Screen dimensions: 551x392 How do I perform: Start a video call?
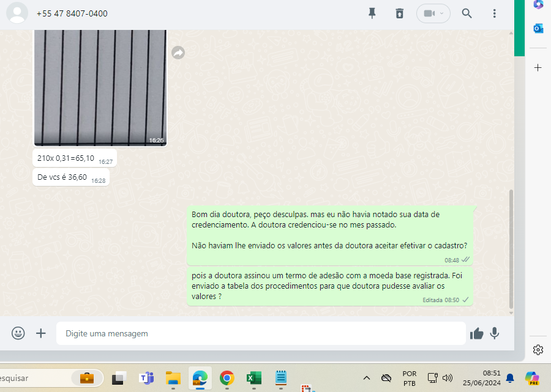[429, 13]
